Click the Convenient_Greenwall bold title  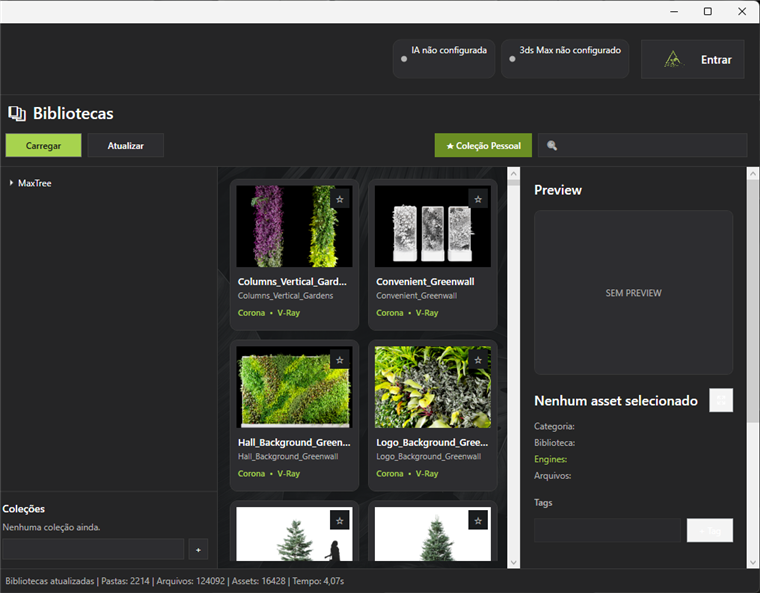click(425, 282)
